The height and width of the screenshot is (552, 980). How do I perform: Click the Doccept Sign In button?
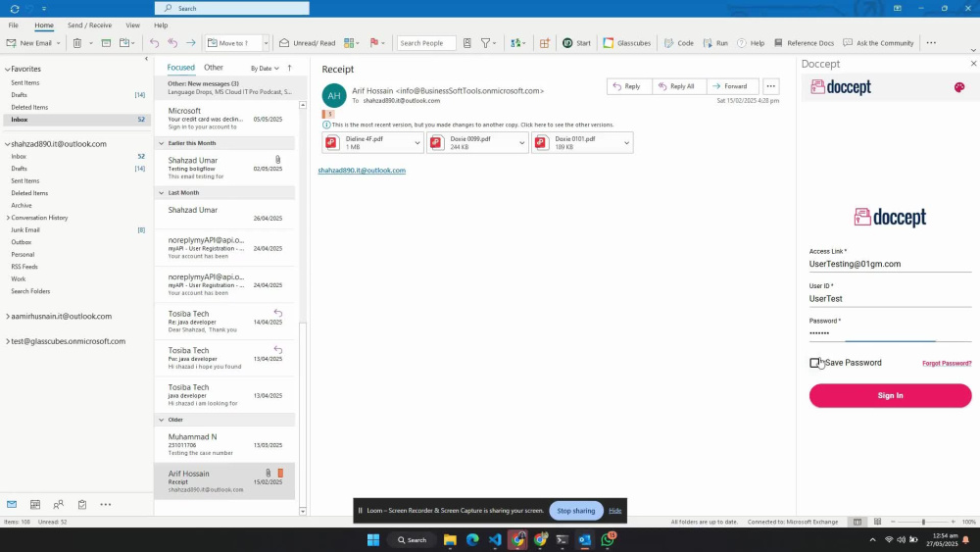(x=890, y=396)
